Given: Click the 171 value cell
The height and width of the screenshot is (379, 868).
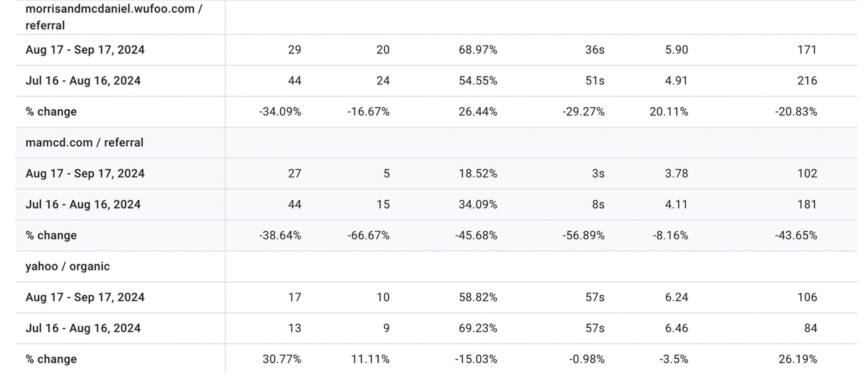Looking at the screenshot, I should pos(807,50).
